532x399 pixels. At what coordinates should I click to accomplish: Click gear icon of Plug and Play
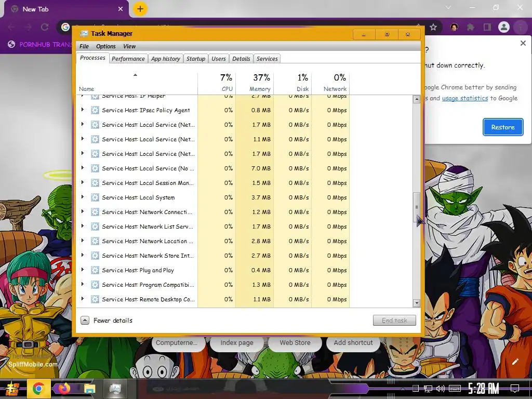95,270
